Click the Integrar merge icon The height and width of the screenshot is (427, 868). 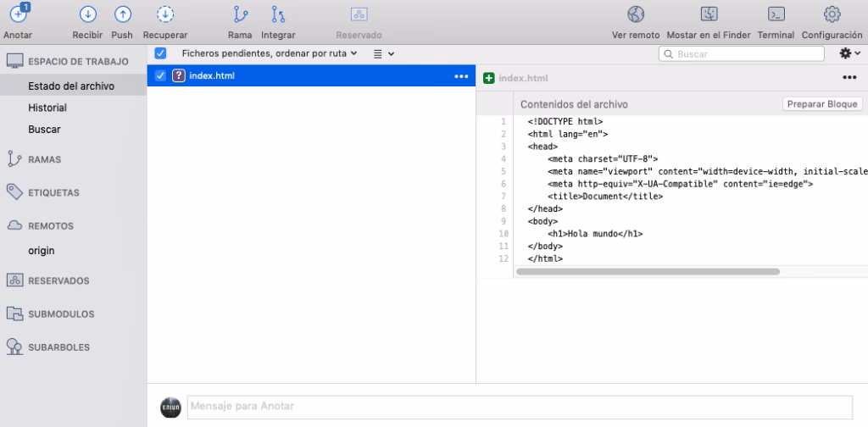278,14
